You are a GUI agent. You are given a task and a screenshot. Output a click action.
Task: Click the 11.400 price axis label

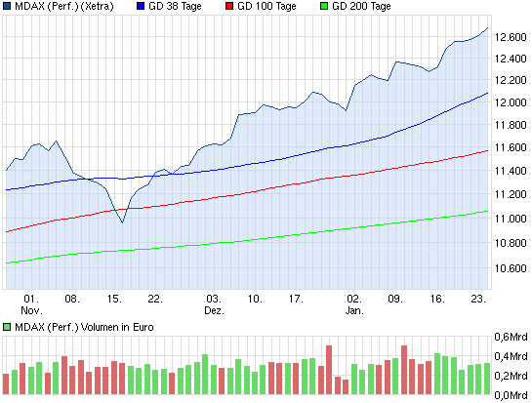pyautogui.click(x=511, y=171)
